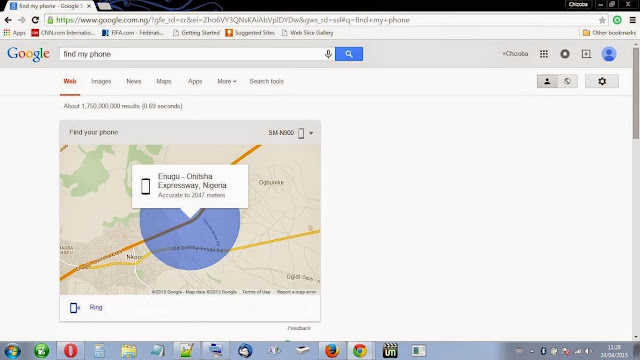This screenshot has height=360, width=640.
Task: Click the Bluetooth tray icon
Action: 543,351
